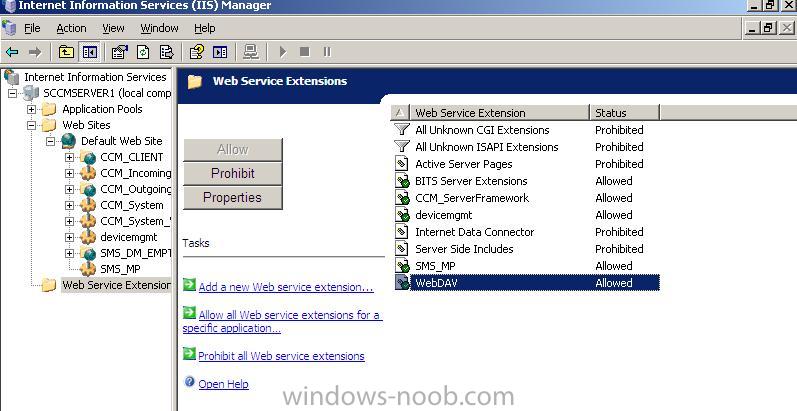Click the filter icon beside All Unknown CGI Extensions
This screenshot has width=797, height=411.
point(402,130)
